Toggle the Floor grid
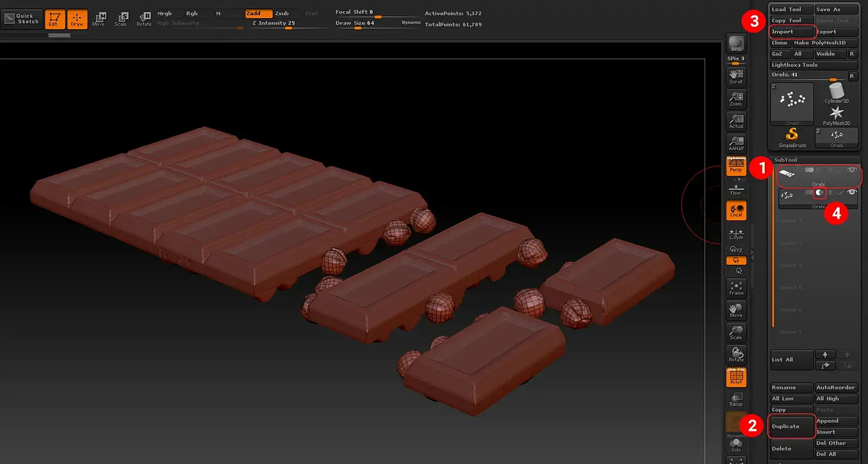Viewport: 868px width, 464px height. tap(736, 189)
